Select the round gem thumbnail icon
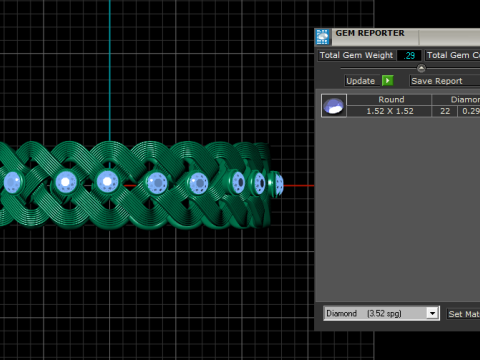 334,106
